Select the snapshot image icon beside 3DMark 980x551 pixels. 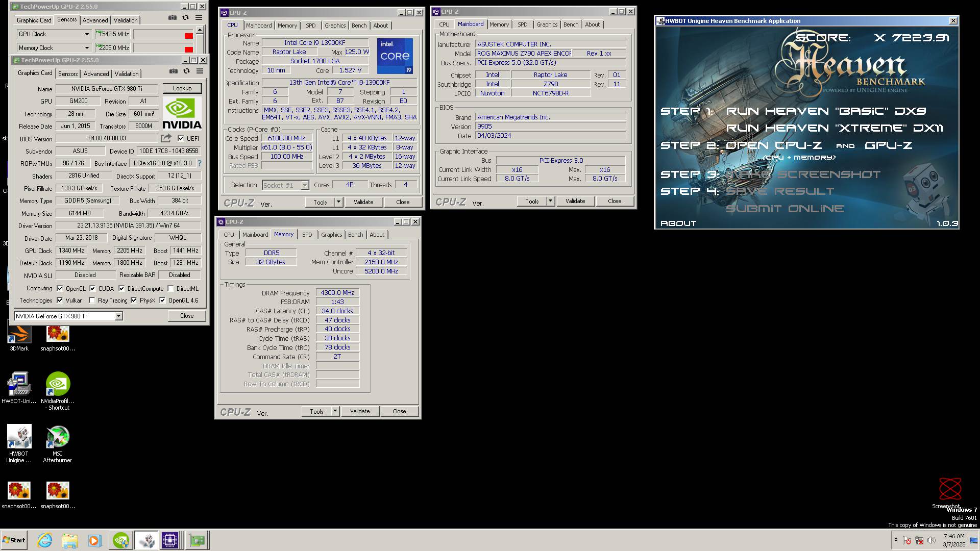point(58,338)
